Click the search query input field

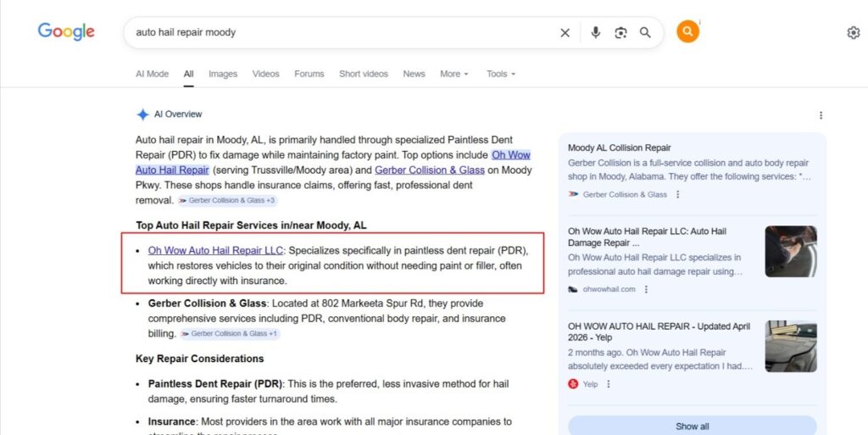coord(339,33)
